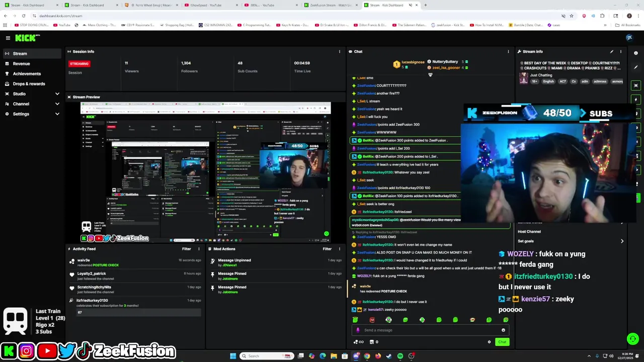Open chat settings gear icon

click(489, 342)
